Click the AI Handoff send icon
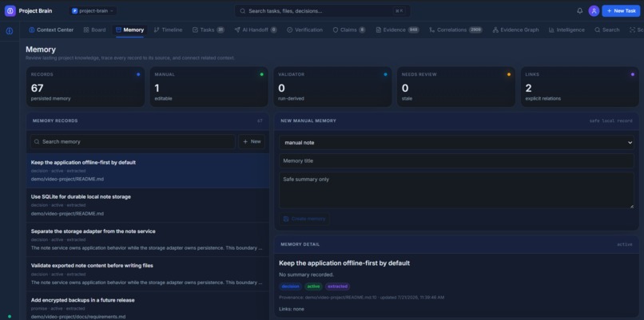Image resolution: width=644 pixels, height=320 pixels. [237, 30]
